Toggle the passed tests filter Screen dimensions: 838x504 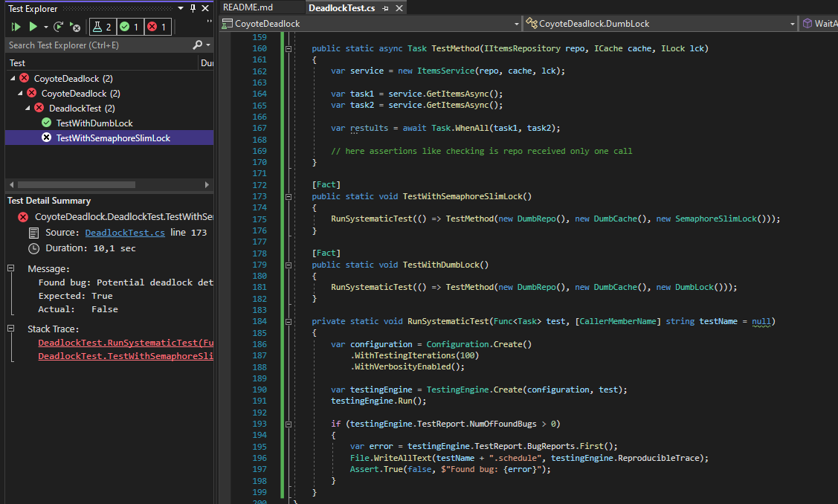coord(129,26)
